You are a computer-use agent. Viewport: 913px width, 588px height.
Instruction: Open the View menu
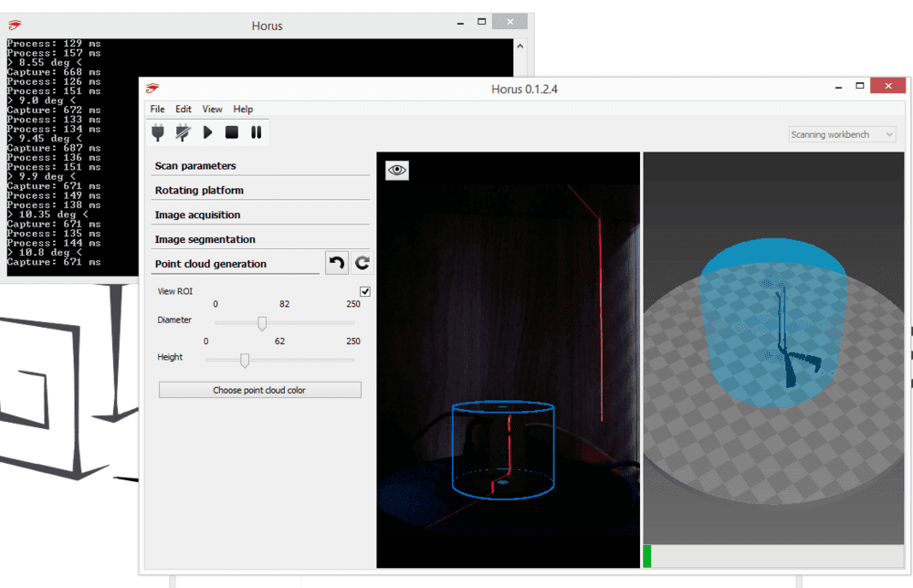[x=212, y=109]
